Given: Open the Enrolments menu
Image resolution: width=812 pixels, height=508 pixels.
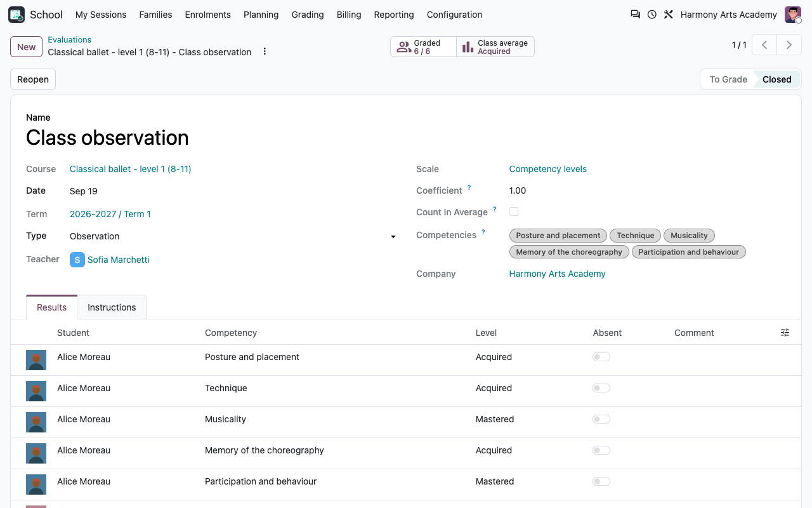Looking at the screenshot, I should click(x=207, y=15).
